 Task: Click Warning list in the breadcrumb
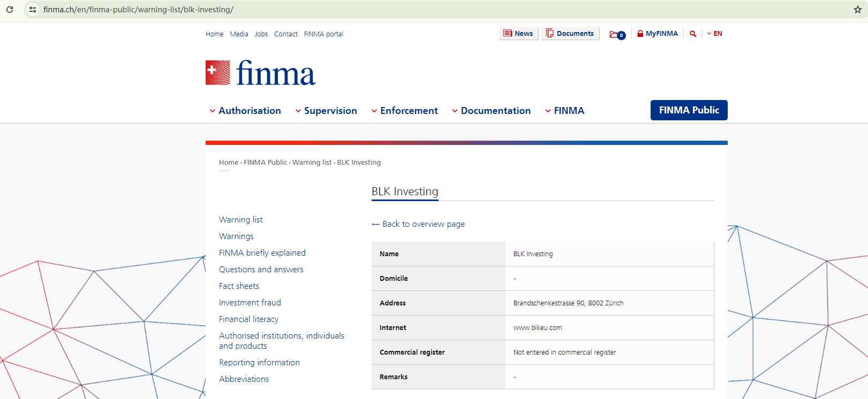click(312, 163)
